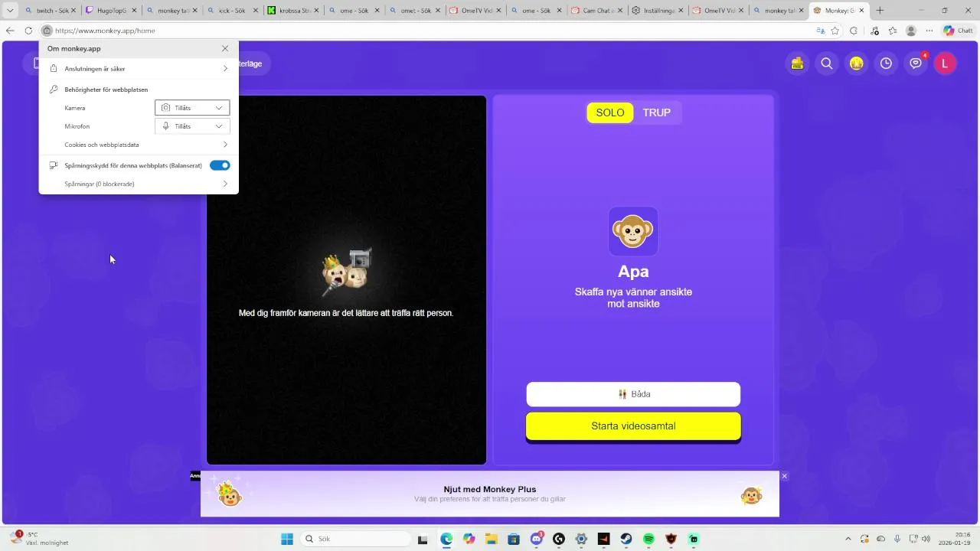Open the Mikrofon permission dropdown
The height and width of the screenshot is (551, 980).
point(192,126)
